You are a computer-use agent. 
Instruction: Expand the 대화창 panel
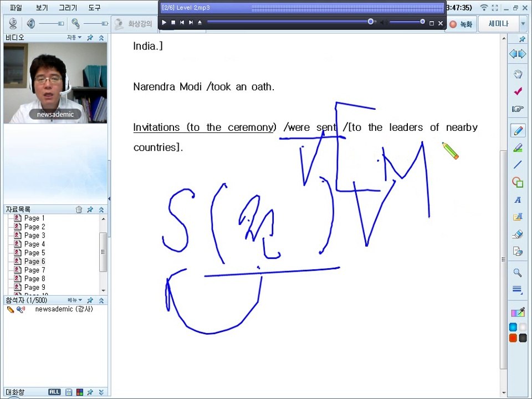(101, 392)
